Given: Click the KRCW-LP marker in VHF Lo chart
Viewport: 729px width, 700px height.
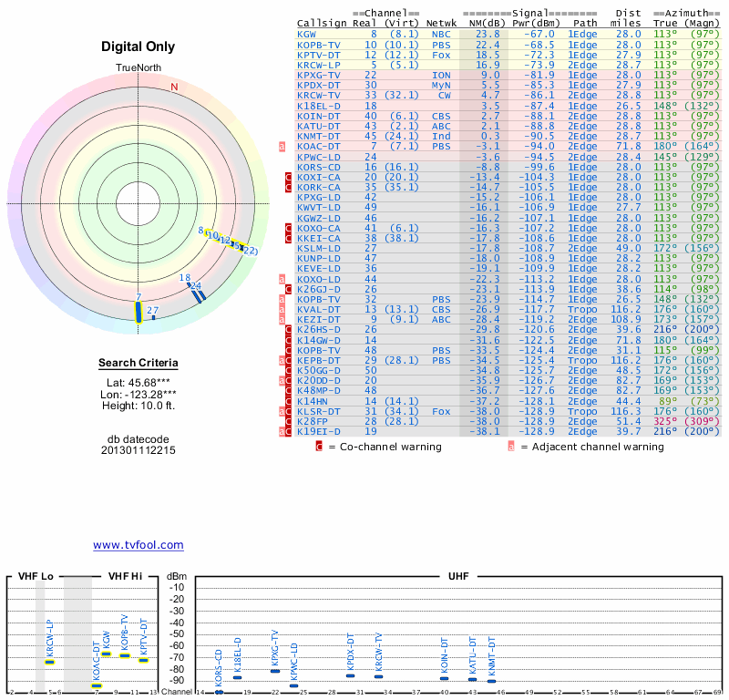Looking at the screenshot, I should tap(49, 662).
